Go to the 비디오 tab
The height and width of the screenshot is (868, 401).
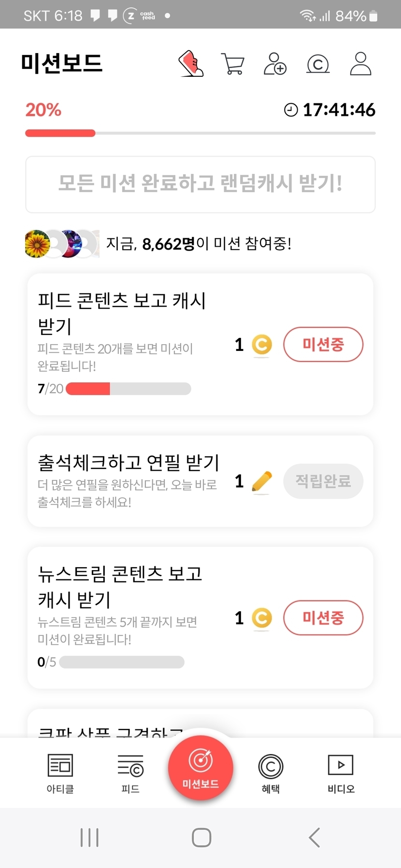341,773
